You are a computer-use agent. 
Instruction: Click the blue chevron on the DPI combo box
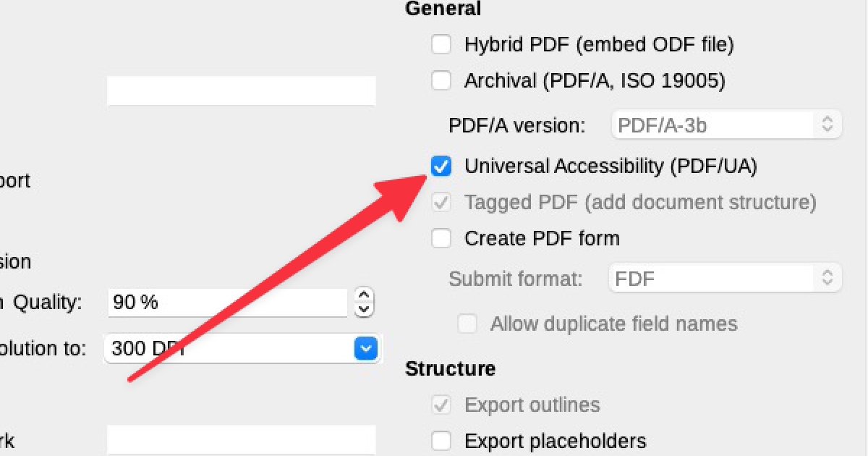click(366, 348)
